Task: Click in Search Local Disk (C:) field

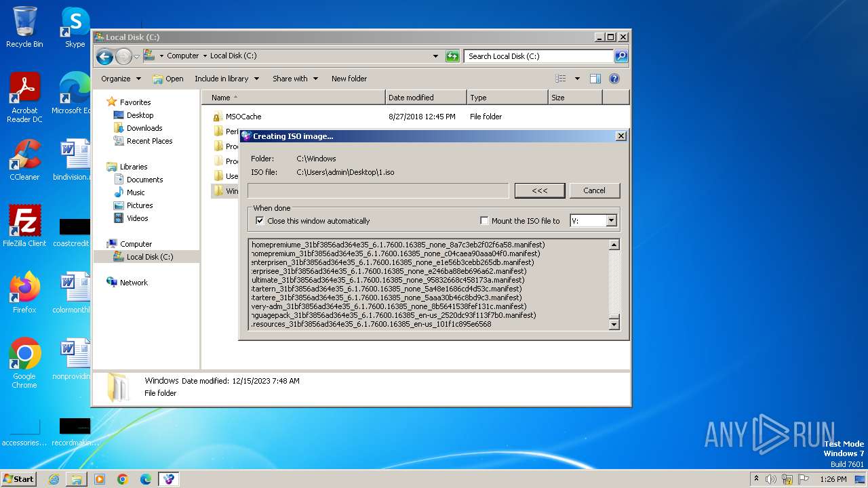Action: click(539, 56)
